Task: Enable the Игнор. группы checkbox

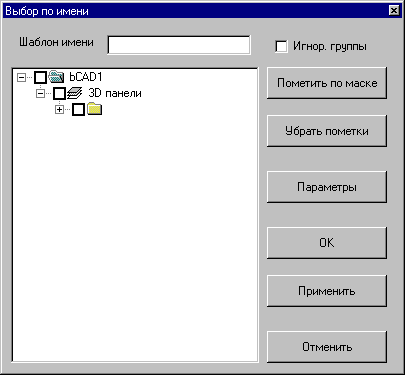Action: pos(281,46)
